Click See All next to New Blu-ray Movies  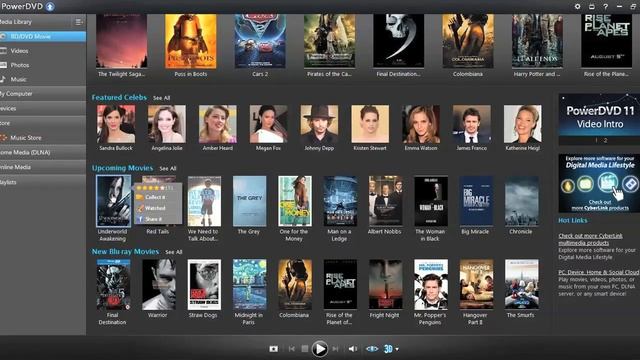tap(173, 252)
